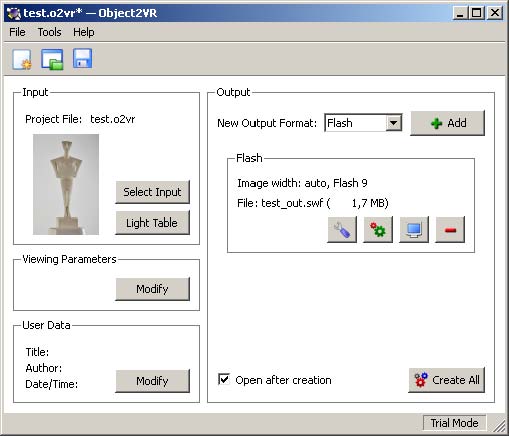Viewport: 509px width, 436px height.
Task: Click the Object2VR title bar app icon
Action: point(14,13)
